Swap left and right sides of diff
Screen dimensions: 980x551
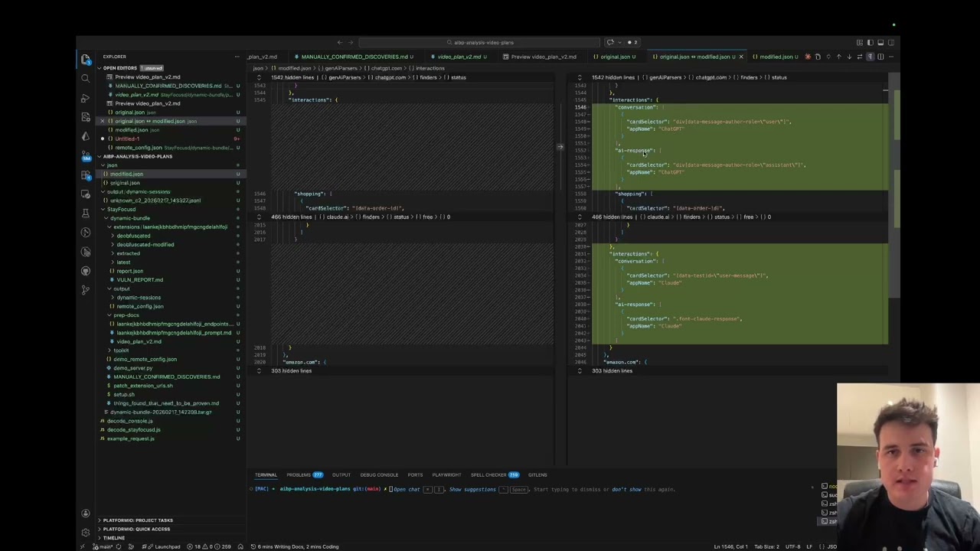pyautogui.click(x=860, y=57)
